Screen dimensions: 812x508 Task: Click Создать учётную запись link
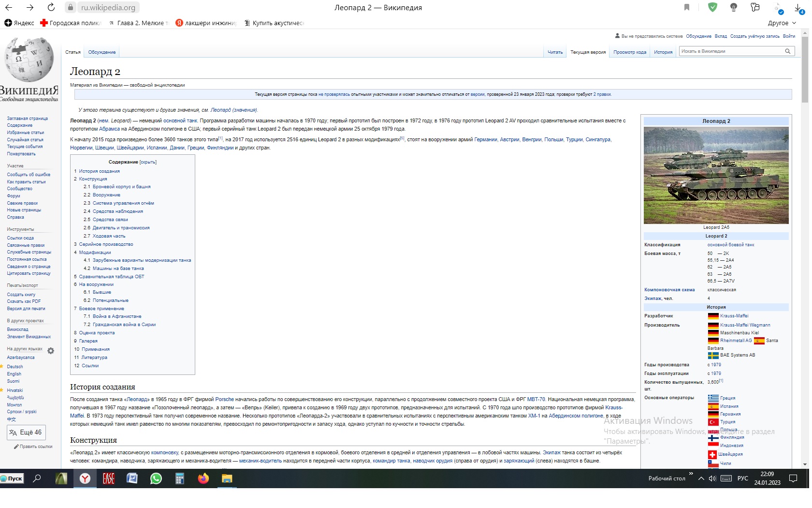(x=754, y=36)
